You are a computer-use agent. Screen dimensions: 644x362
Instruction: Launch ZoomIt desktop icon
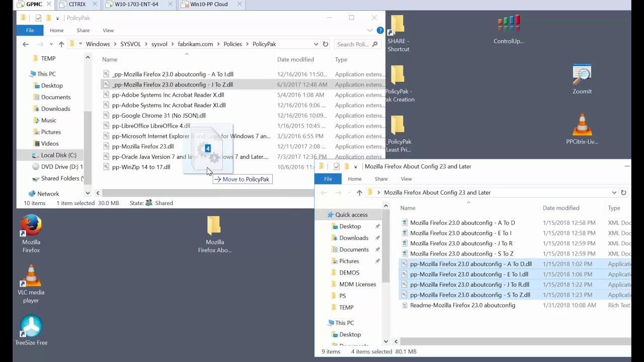[x=582, y=79]
